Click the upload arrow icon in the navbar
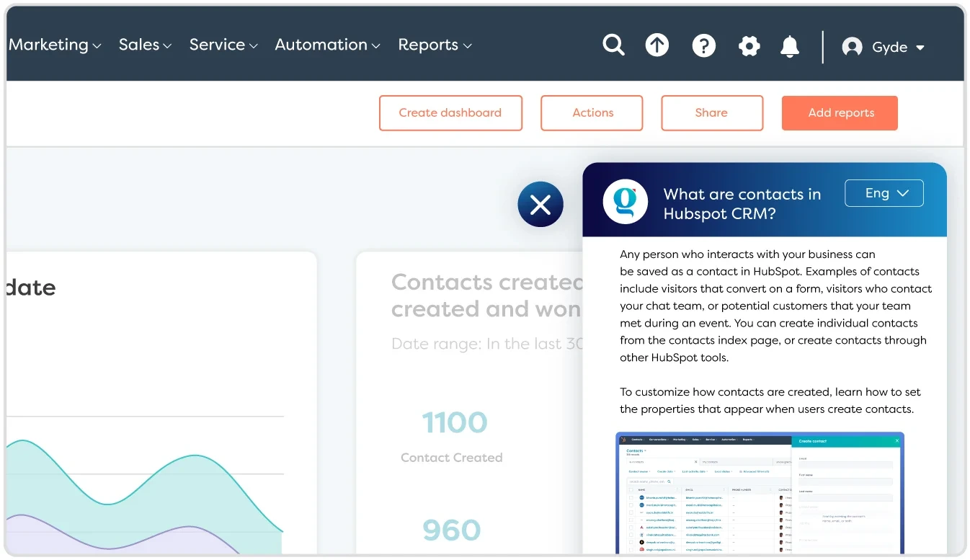This screenshot has width=970, height=560. pyautogui.click(x=657, y=45)
